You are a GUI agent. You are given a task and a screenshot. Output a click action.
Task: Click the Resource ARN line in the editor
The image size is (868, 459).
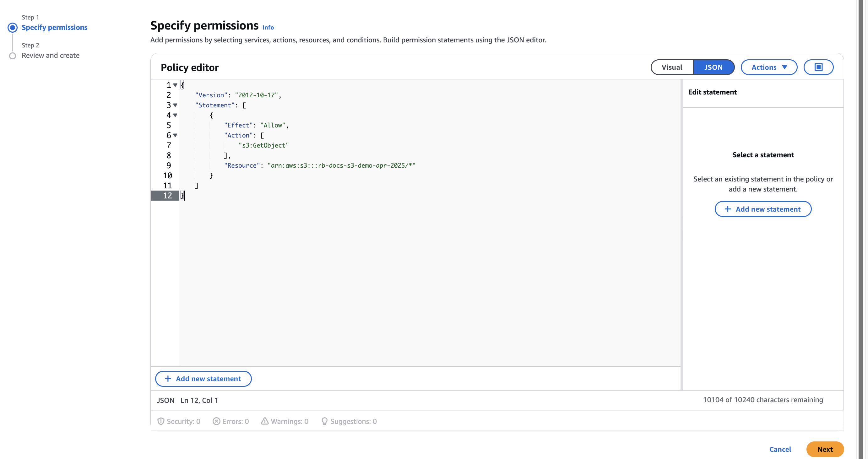pyautogui.click(x=341, y=165)
